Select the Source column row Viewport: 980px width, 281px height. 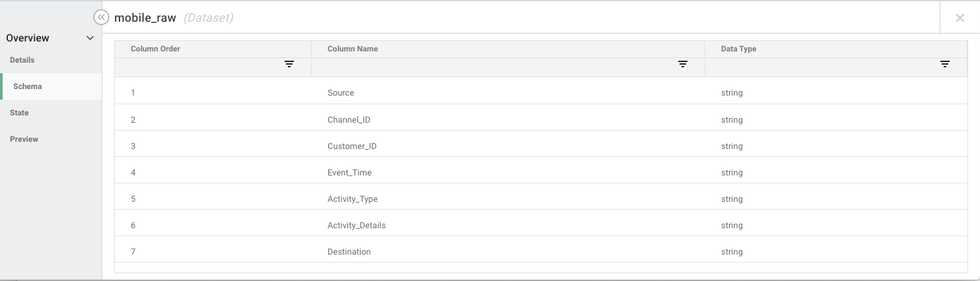click(x=341, y=93)
